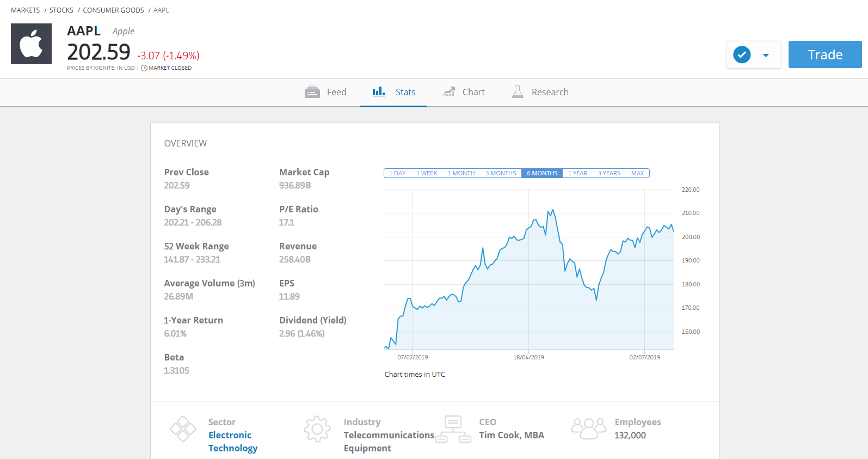Click the Beta value 1.3105
The width and height of the screenshot is (868, 459).
[x=176, y=370]
